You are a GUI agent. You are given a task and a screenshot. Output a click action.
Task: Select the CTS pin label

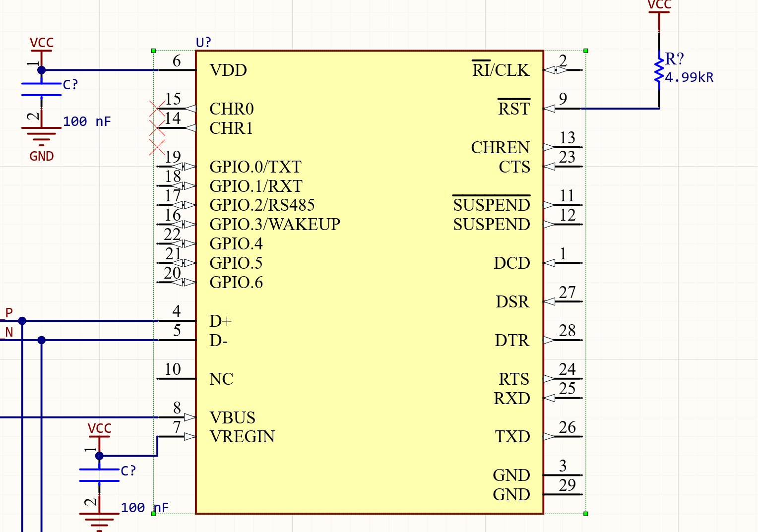tap(514, 167)
